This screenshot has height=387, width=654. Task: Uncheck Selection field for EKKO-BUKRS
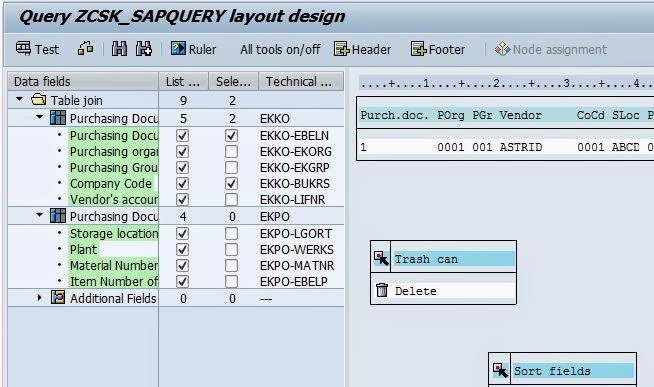[232, 183]
